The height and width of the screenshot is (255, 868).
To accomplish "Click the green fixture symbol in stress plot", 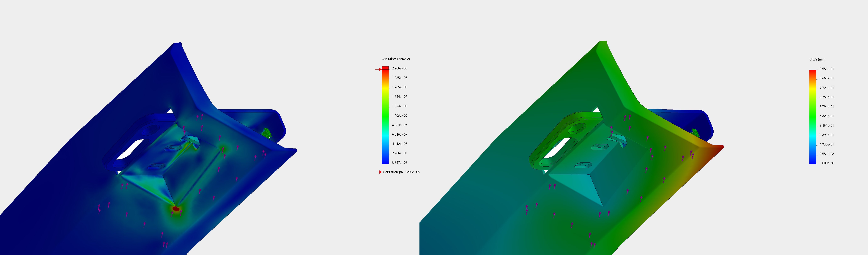I will pos(267,133).
